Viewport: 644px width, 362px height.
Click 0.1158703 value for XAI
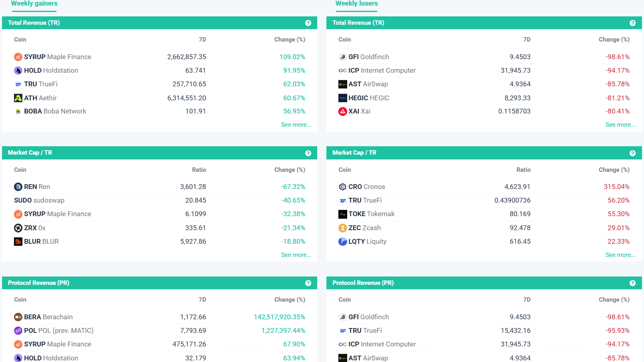[514, 111]
